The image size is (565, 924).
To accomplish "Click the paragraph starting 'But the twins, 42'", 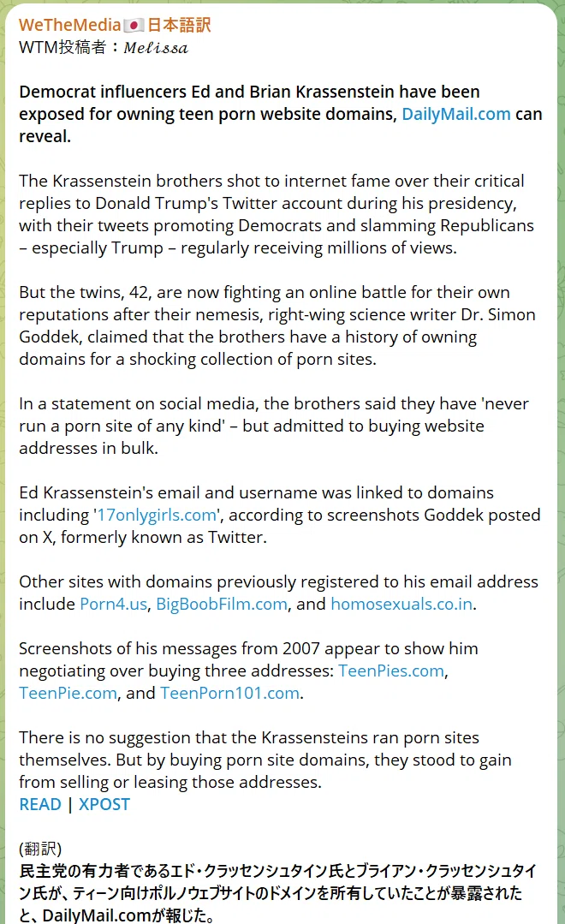I will (277, 325).
